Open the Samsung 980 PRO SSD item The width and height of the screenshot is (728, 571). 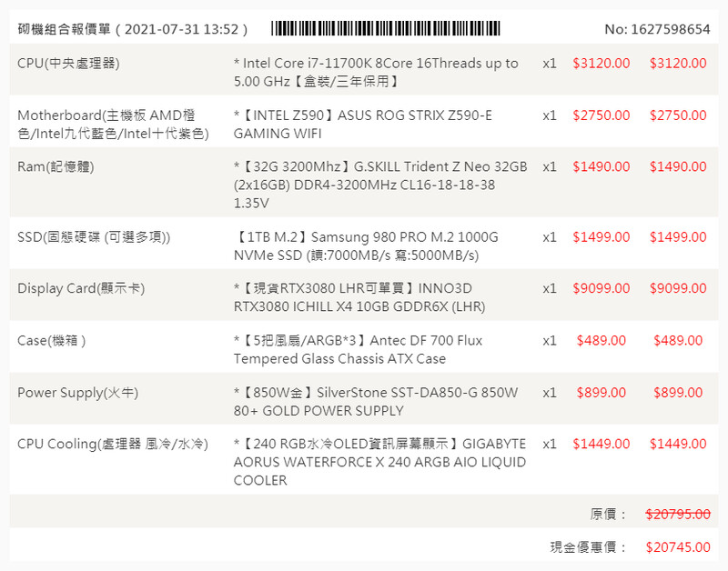[x=366, y=245]
